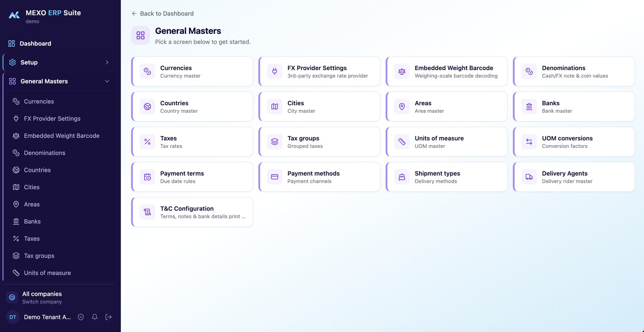Click the General Masters header grid icon

pyautogui.click(x=140, y=35)
